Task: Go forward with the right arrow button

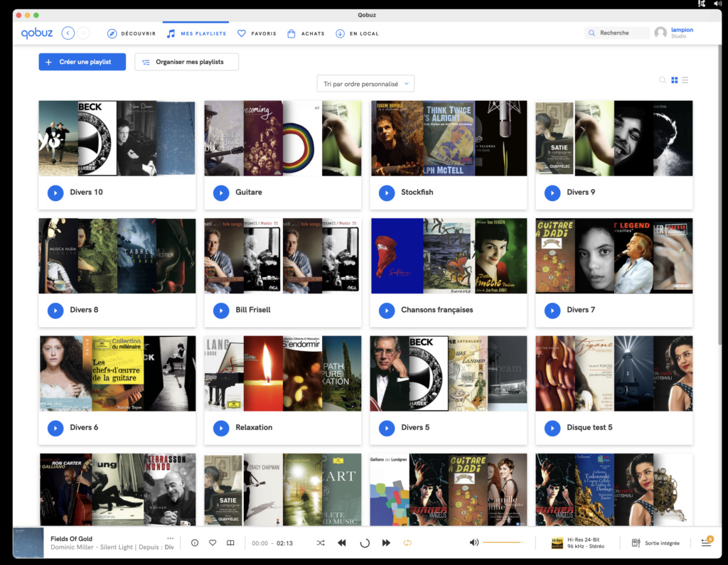Action: tap(84, 33)
